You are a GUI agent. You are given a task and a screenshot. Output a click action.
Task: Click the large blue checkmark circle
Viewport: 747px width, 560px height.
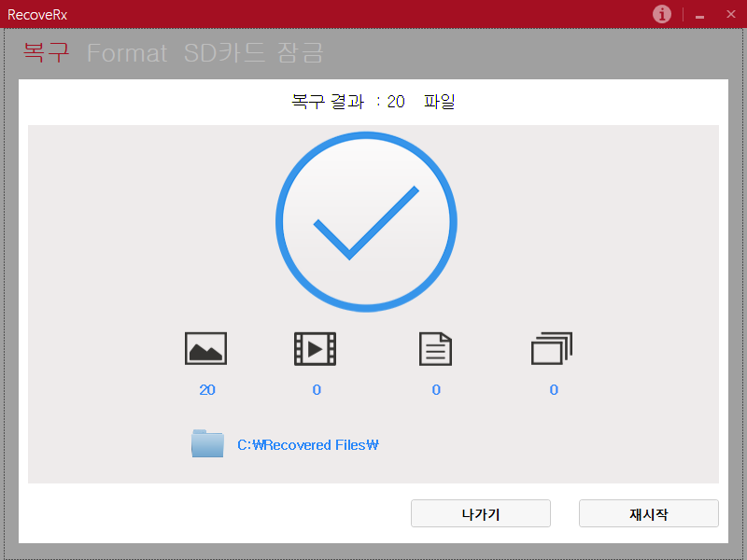tap(366, 222)
